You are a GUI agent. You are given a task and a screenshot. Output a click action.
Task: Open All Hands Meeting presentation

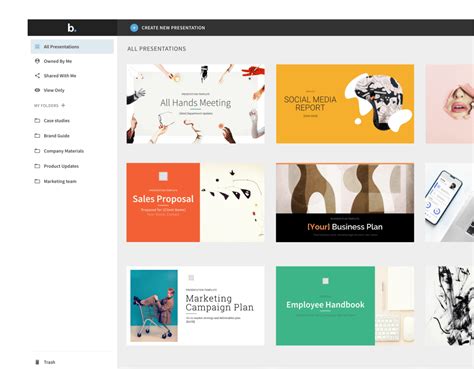point(196,104)
